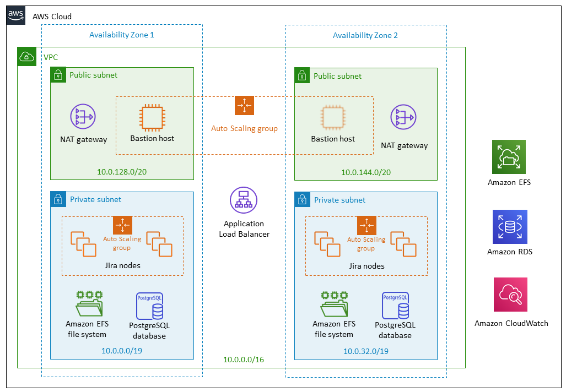Screen dimensions: 566x392
Task: Click the "PostgreSQL database" label in Zone 1
Action: tap(149, 331)
